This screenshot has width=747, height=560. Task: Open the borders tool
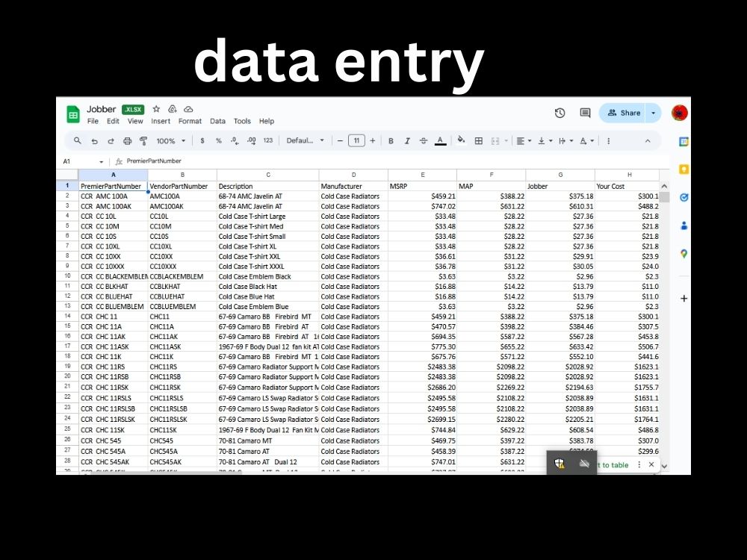coord(479,141)
